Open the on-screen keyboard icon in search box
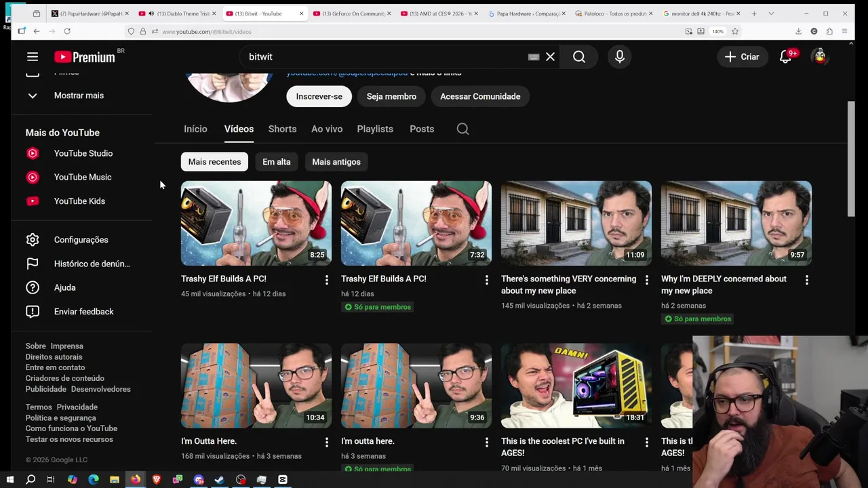Viewport: 868px width, 488px height. 534,57
